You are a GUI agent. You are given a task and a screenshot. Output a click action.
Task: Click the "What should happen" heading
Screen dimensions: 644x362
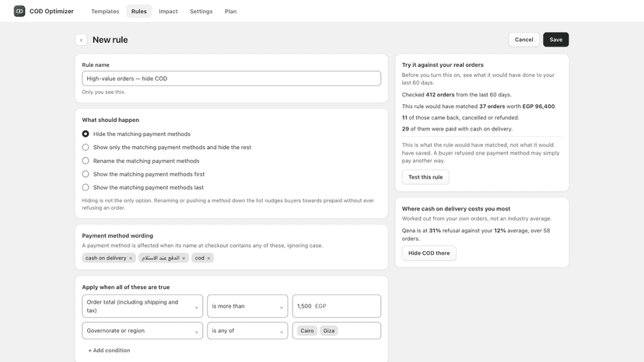[x=110, y=120]
